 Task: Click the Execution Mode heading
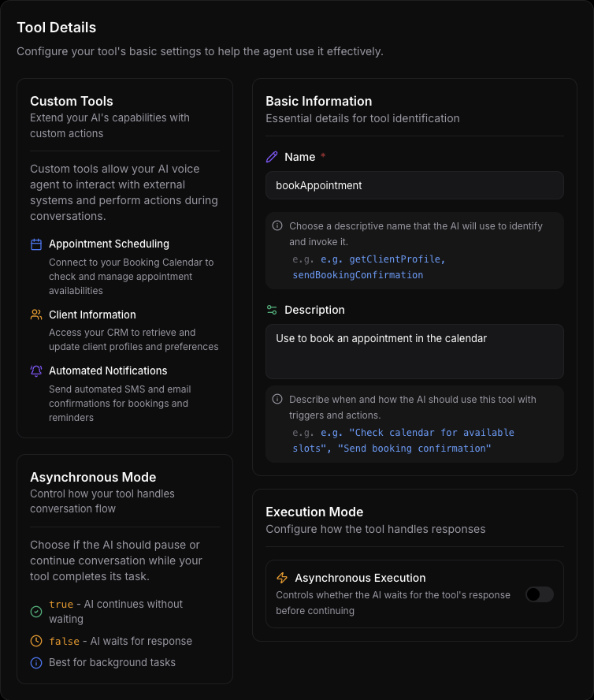point(314,512)
